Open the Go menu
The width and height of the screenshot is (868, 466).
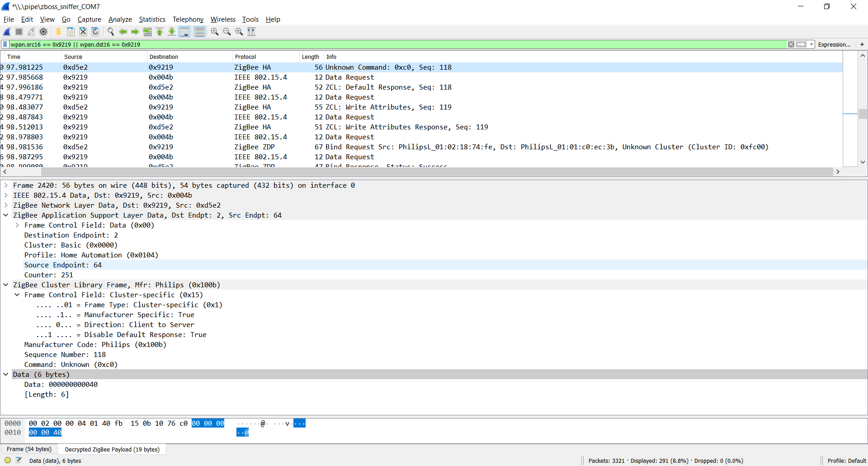(x=66, y=19)
